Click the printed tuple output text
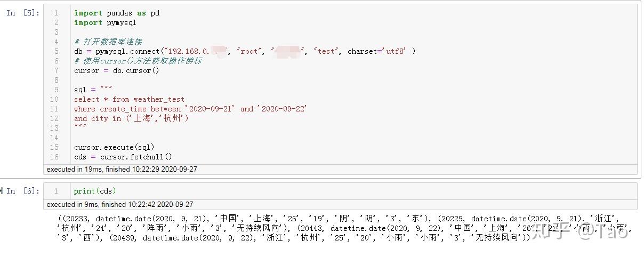The height and width of the screenshot is (257, 644). point(344,228)
